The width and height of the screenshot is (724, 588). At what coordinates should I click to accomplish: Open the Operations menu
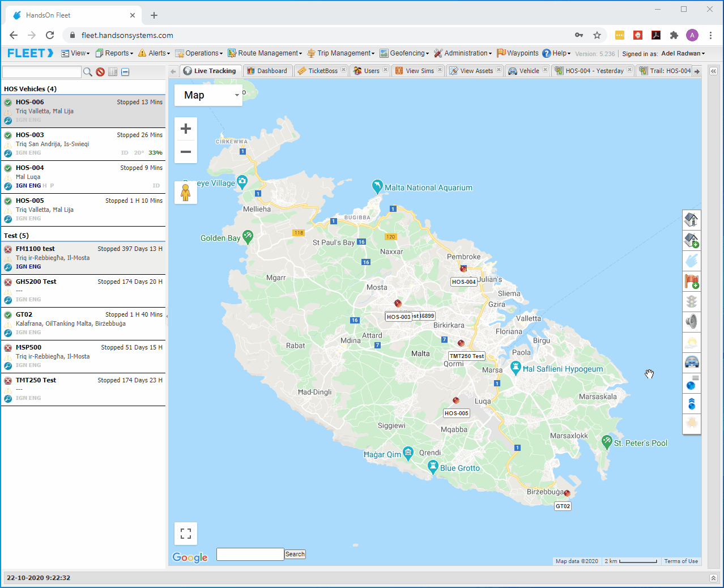[x=199, y=53]
